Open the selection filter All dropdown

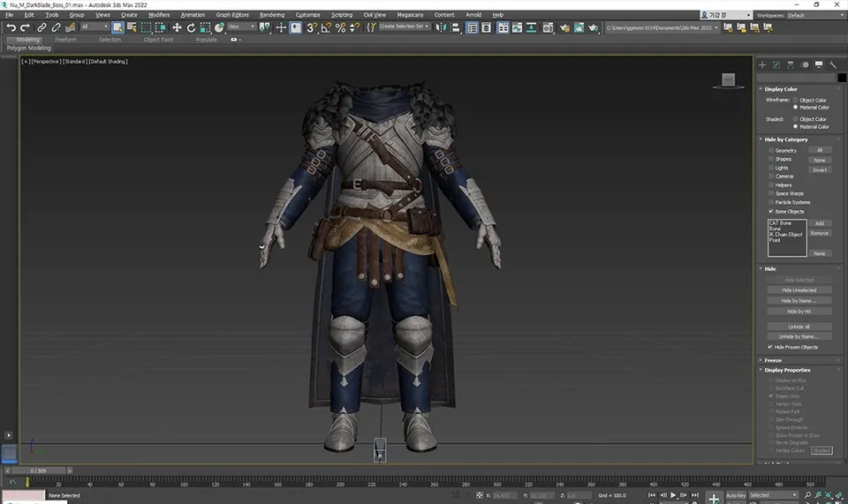[95, 26]
